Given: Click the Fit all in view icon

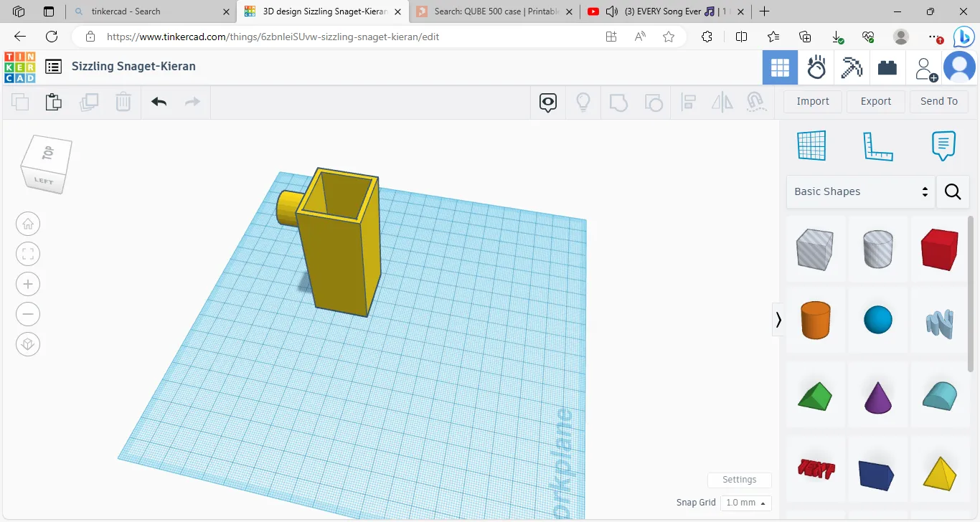Looking at the screenshot, I should [28, 254].
